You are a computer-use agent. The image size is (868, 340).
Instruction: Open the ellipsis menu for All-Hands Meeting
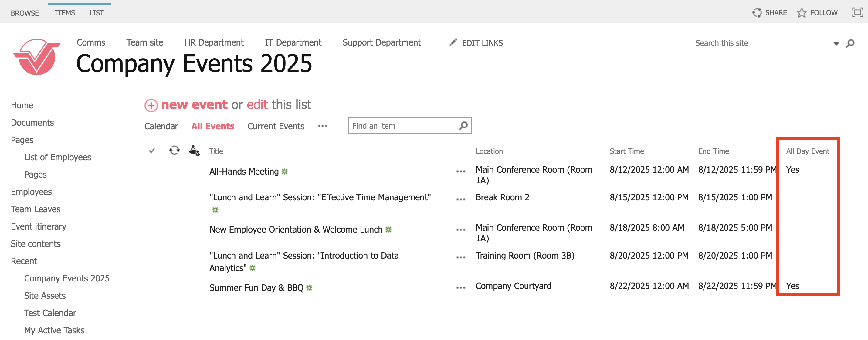(x=460, y=172)
